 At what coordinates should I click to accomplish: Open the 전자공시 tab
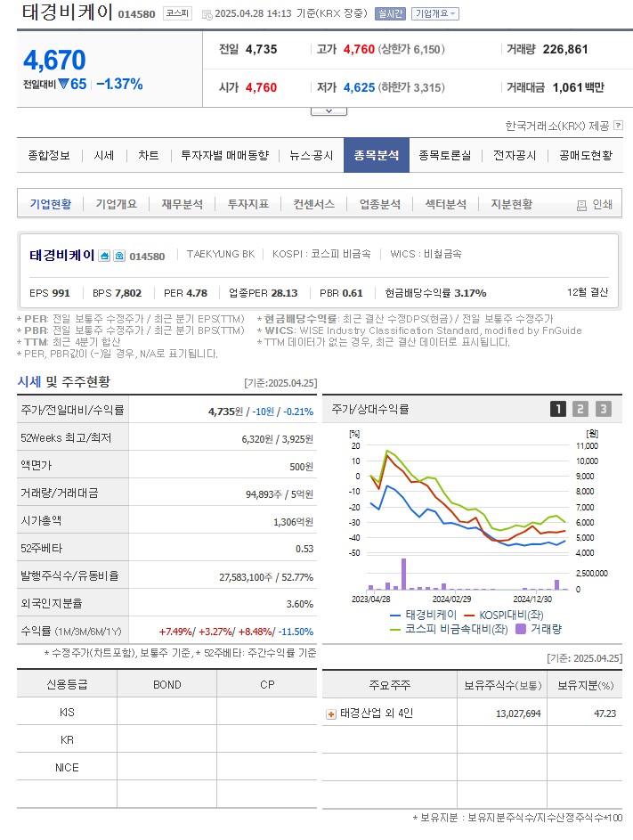514,155
